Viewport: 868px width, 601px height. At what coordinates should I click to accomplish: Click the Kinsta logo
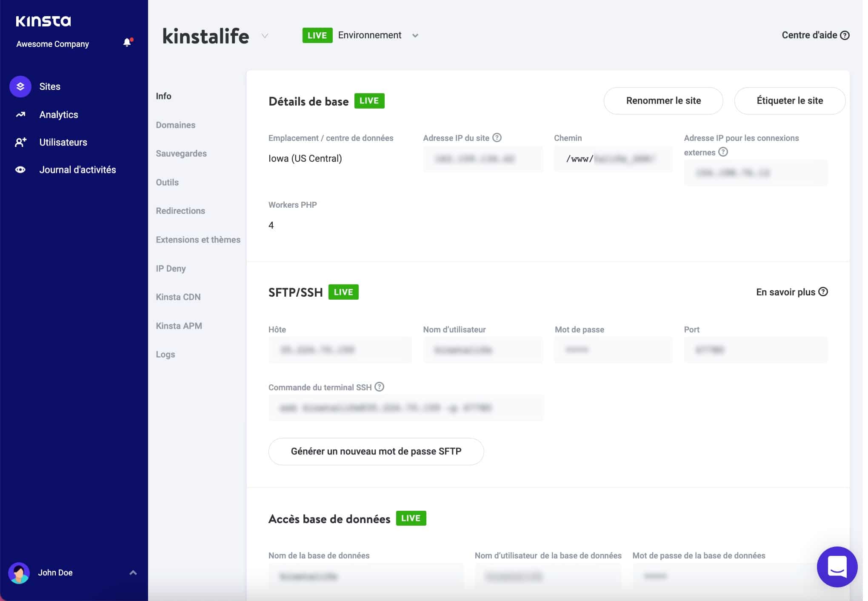[x=43, y=20]
